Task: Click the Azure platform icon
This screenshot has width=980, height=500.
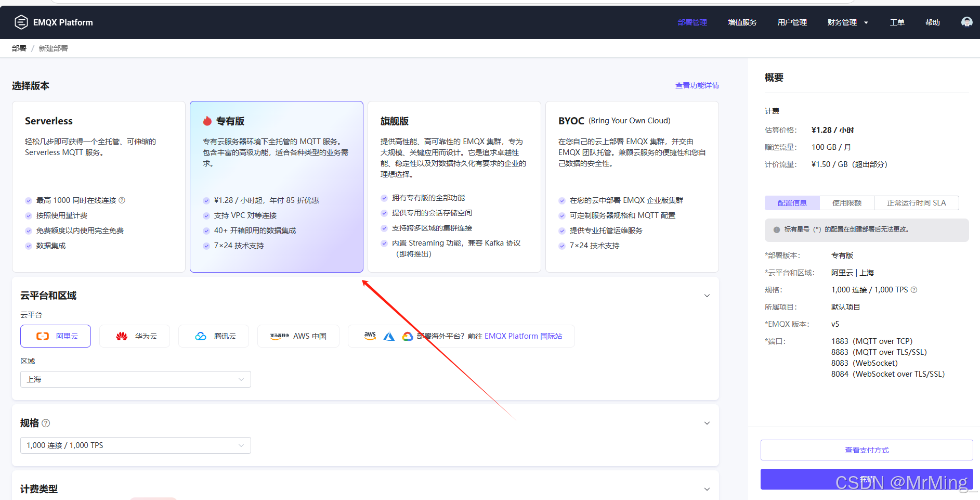Action: click(x=389, y=336)
